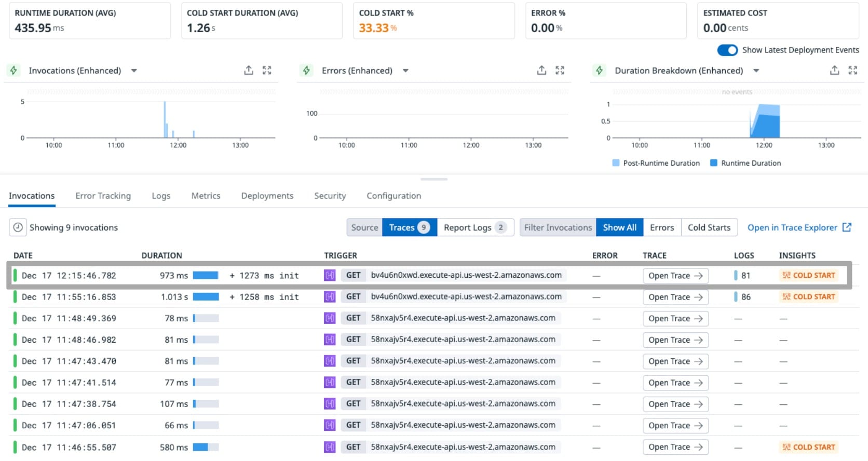The width and height of the screenshot is (868, 461).
Task: Switch source to Report Logs
Action: coord(475,227)
